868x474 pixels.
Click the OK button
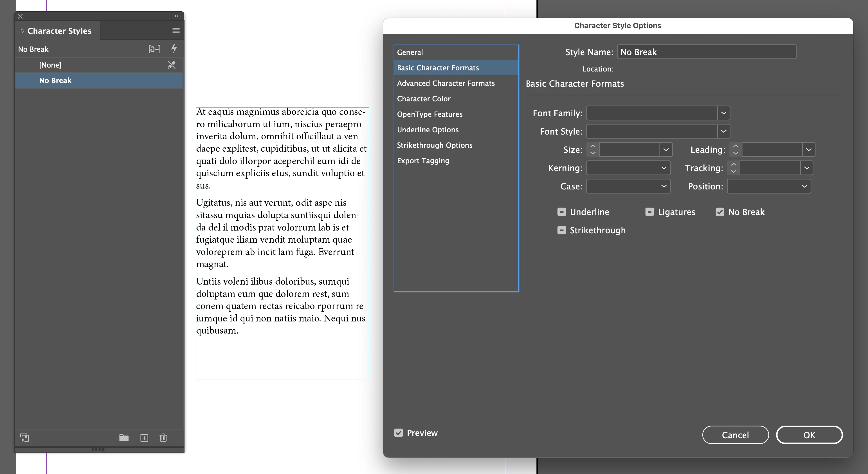click(809, 435)
